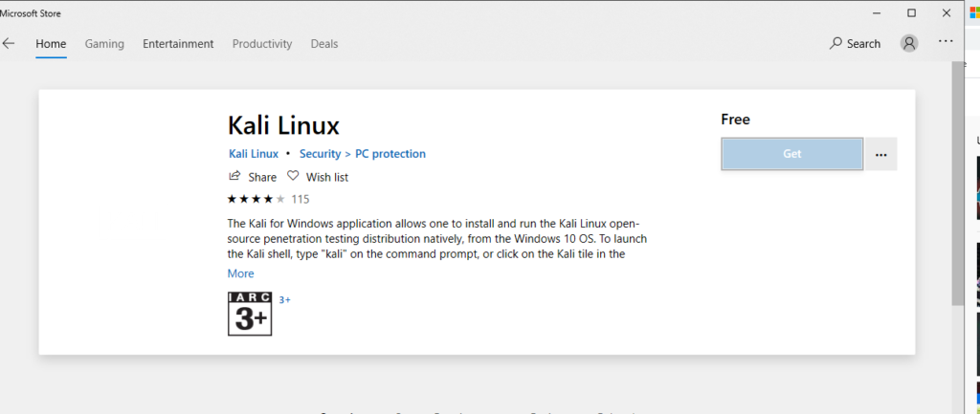Click the vertical scrollbar thumb
Viewport: 980px width, 414px height.
click(957, 183)
